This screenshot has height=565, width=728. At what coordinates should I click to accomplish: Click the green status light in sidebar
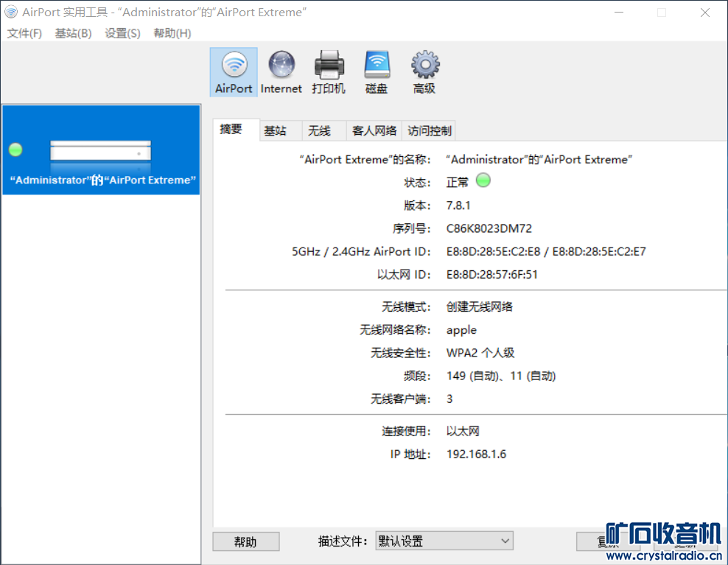(15, 150)
